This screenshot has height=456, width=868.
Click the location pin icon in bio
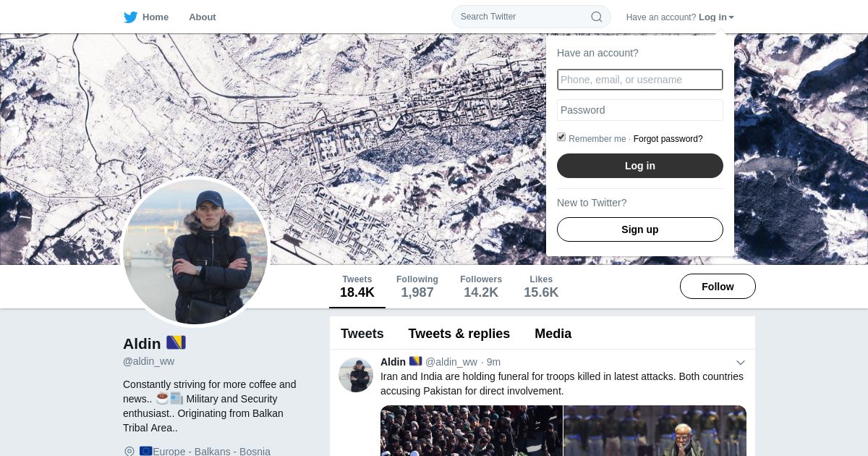(129, 452)
